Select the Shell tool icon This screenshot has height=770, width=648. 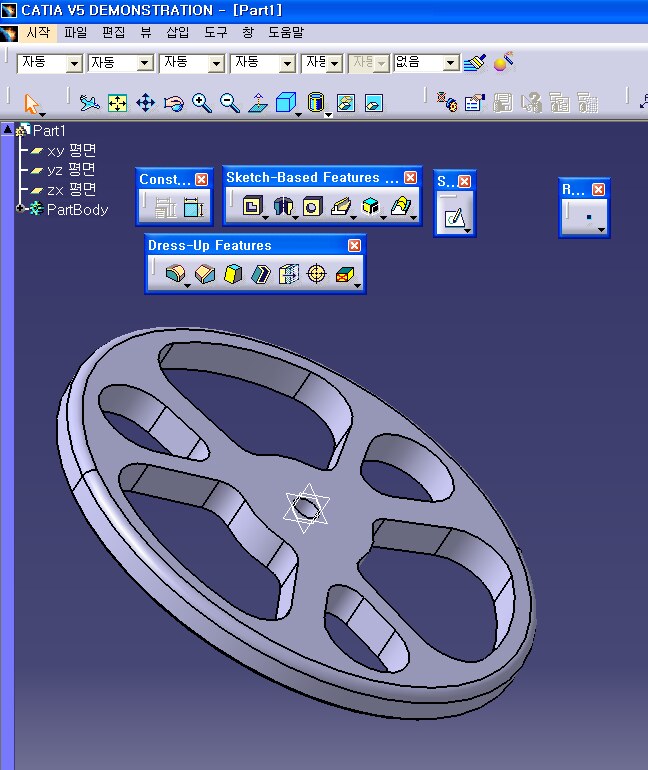261,274
